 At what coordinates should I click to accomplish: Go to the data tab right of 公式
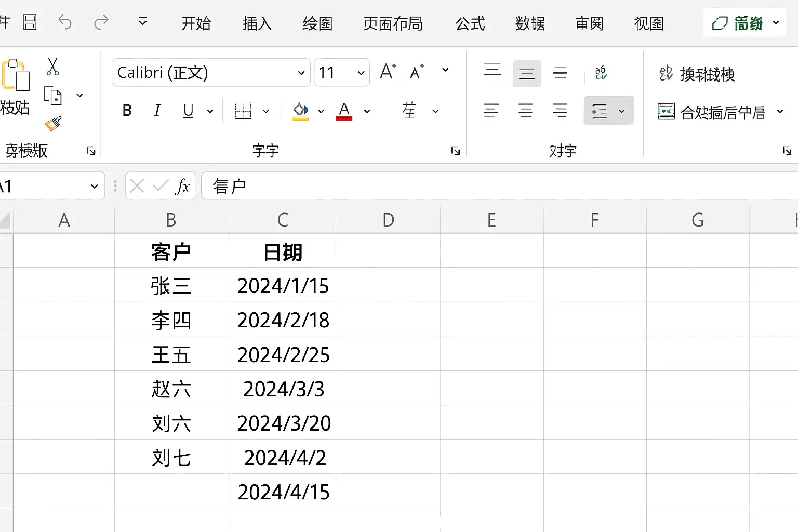530,23
